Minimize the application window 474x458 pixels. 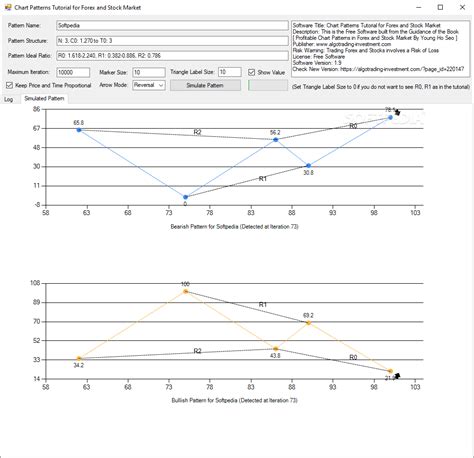point(419,7)
